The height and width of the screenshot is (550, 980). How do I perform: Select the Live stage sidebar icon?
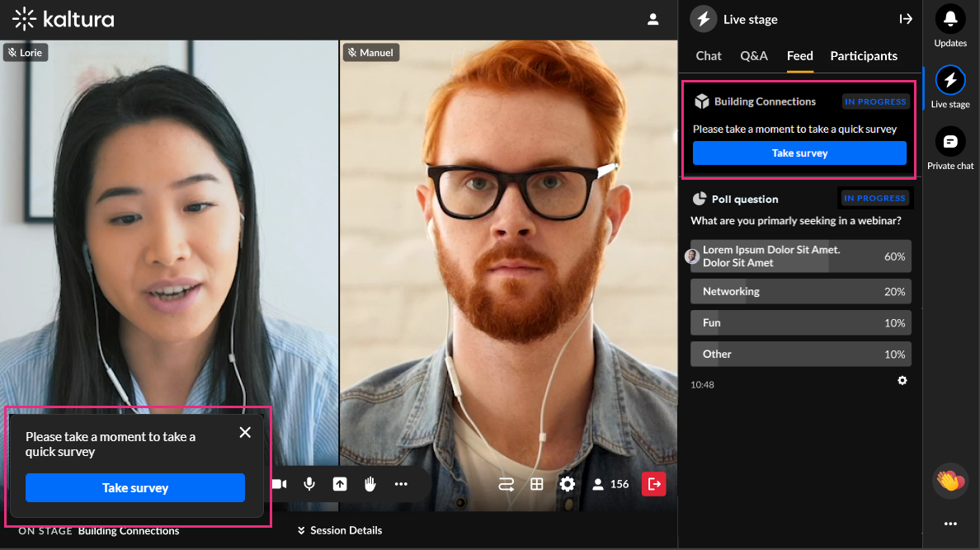(950, 81)
